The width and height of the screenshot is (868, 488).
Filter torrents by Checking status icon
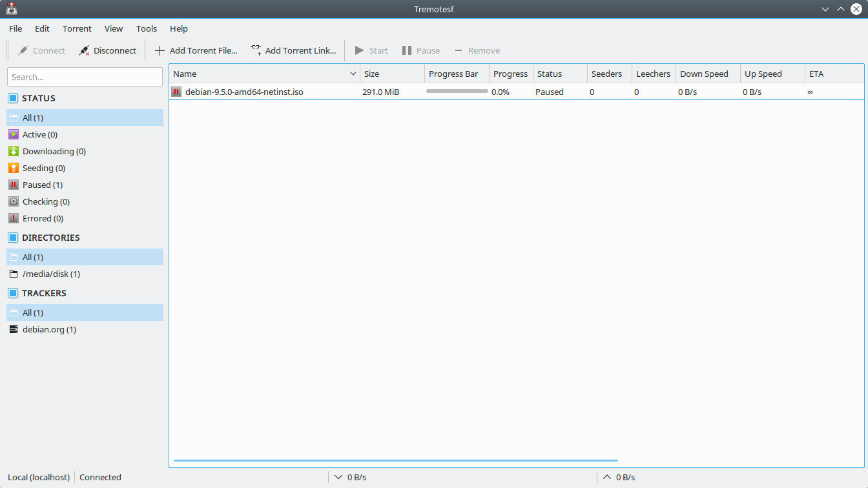click(x=14, y=201)
